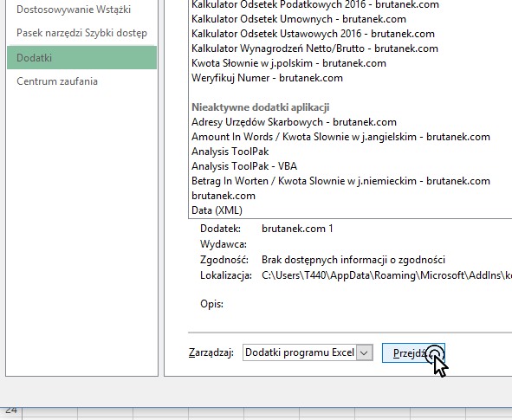Open the Dostosowywanie Wstążki category
The image size is (512, 420).
tap(74, 10)
